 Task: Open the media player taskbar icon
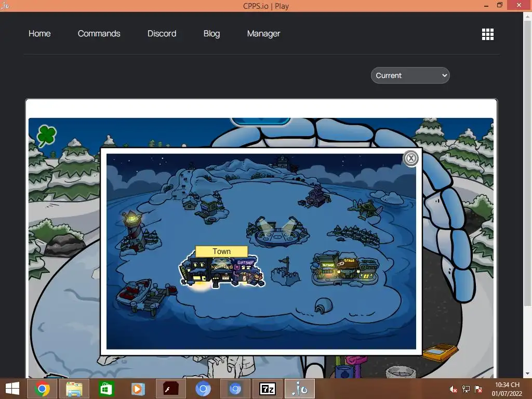tap(138, 389)
